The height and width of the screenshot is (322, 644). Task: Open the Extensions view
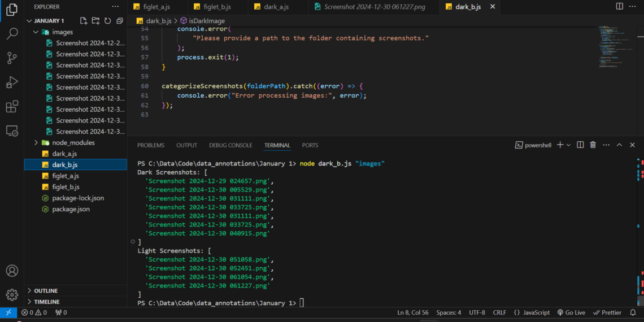[12, 106]
